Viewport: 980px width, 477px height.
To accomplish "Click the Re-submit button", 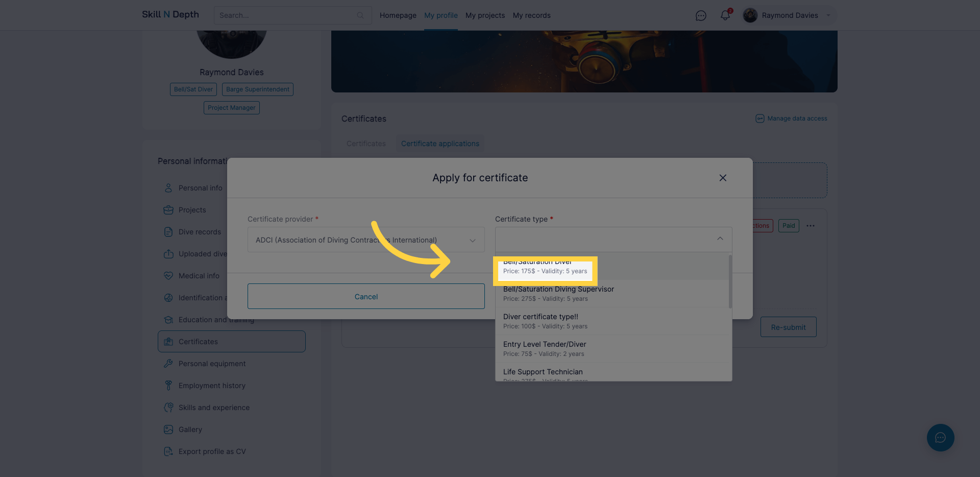I will tap(788, 327).
